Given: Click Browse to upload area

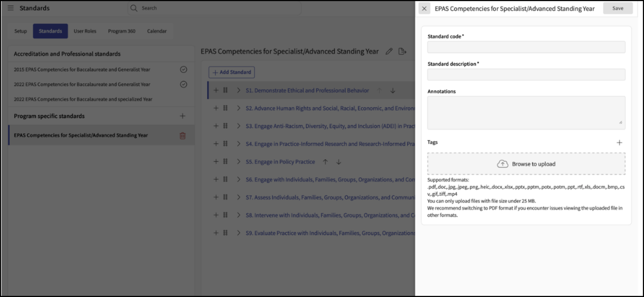Looking at the screenshot, I should click(x=526, y=164).
